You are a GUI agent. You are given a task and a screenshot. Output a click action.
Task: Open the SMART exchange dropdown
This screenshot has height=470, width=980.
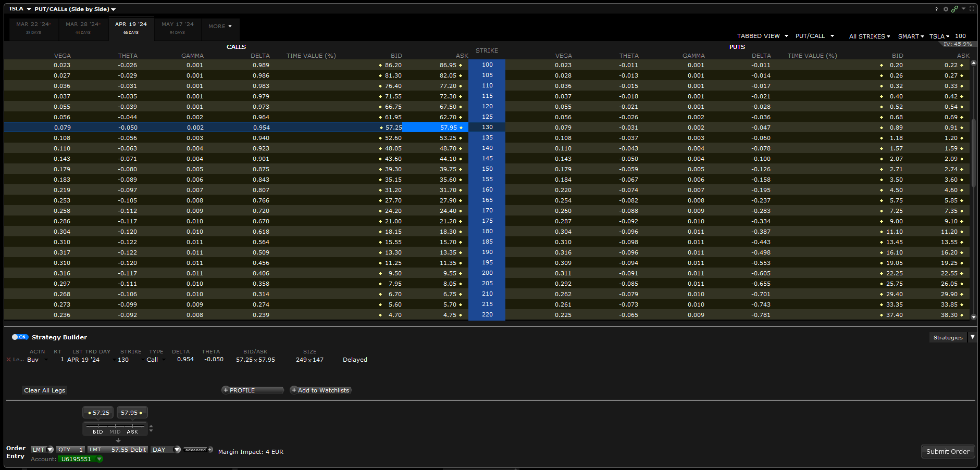(911, 36)
